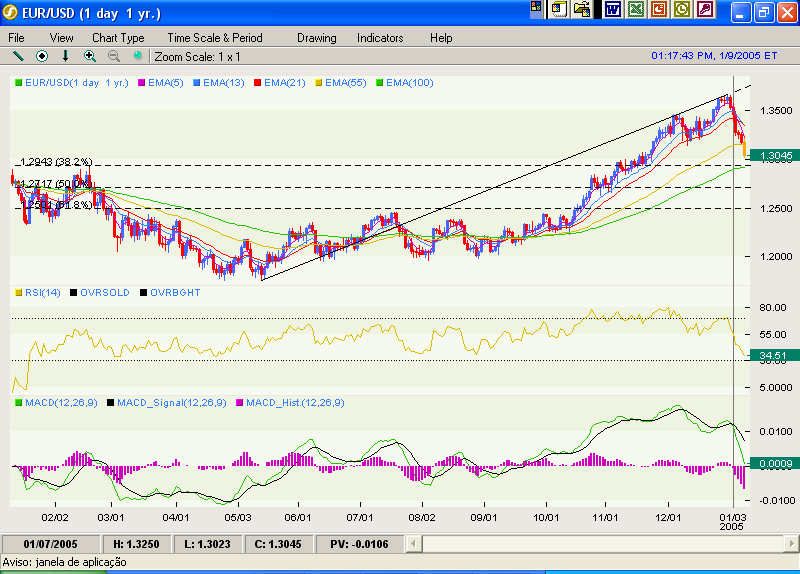Image resolution: width=800 pixels, height=574 pixels.
Task: Click the down arrow marker tool
Action: tap(66, 56)
